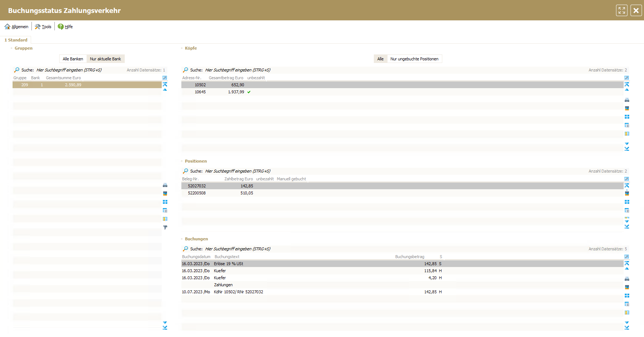Click the printer icon in Köpfe panel
644x337 pixels.
[x=627, y=100]
